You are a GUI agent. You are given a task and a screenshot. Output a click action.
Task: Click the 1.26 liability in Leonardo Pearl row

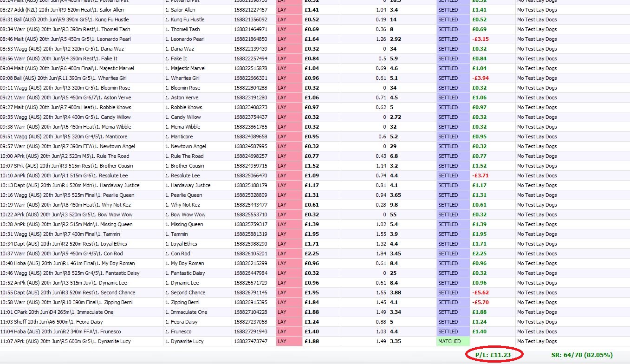381,39
